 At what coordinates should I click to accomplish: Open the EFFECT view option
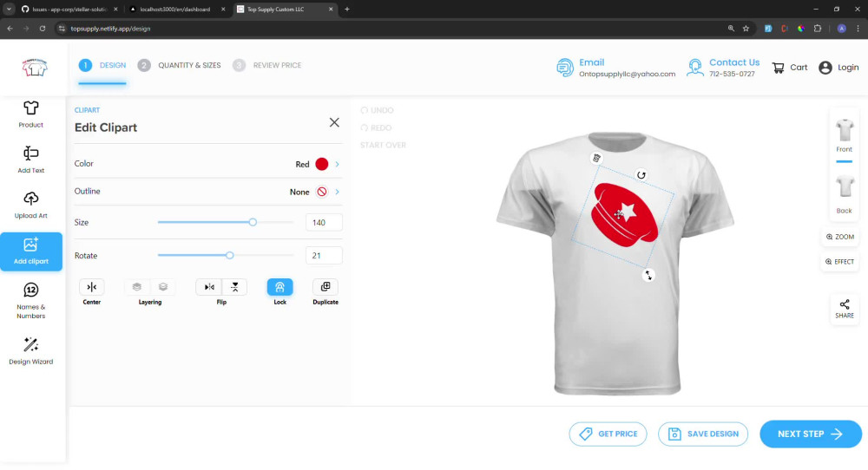(839, 262)
